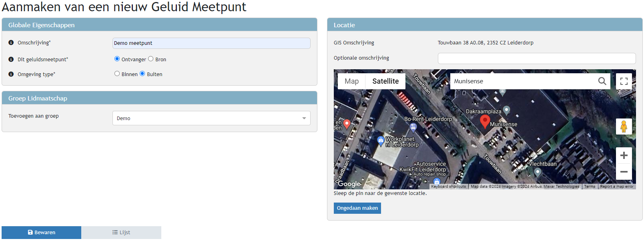Choose Binnen as environment type
Screen dimensions: 644x241
[117, 74]
